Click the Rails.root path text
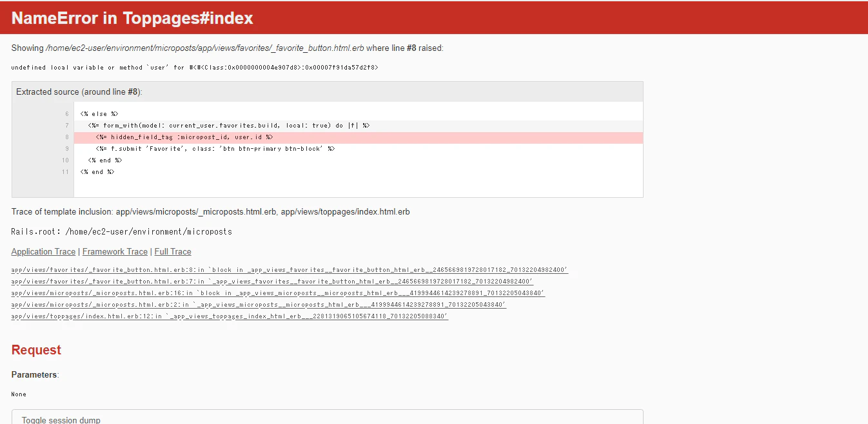The height and width of the screenshot is (424, 868). (x=122, y=231)
